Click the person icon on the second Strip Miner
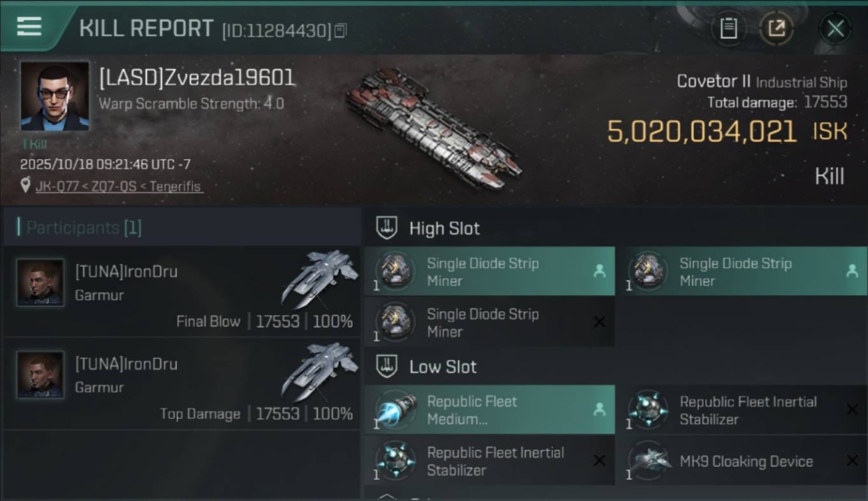 point(852,271)
